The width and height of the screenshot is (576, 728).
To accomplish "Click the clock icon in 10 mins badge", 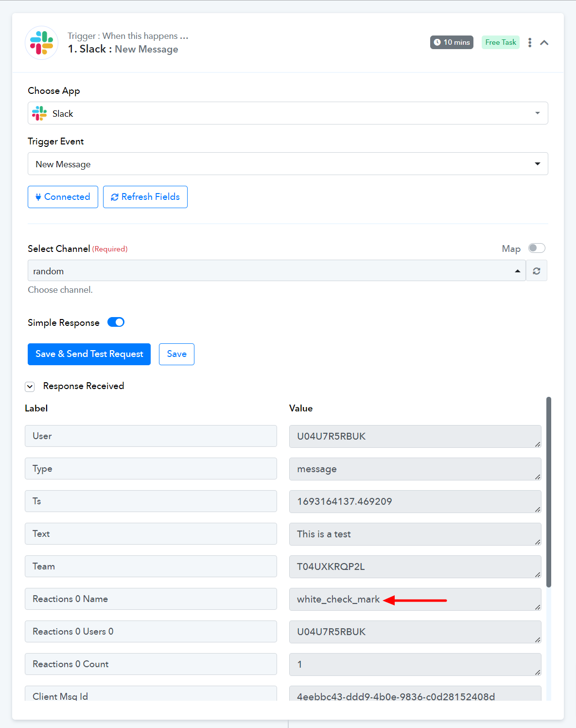I will [x=437, y=42].
